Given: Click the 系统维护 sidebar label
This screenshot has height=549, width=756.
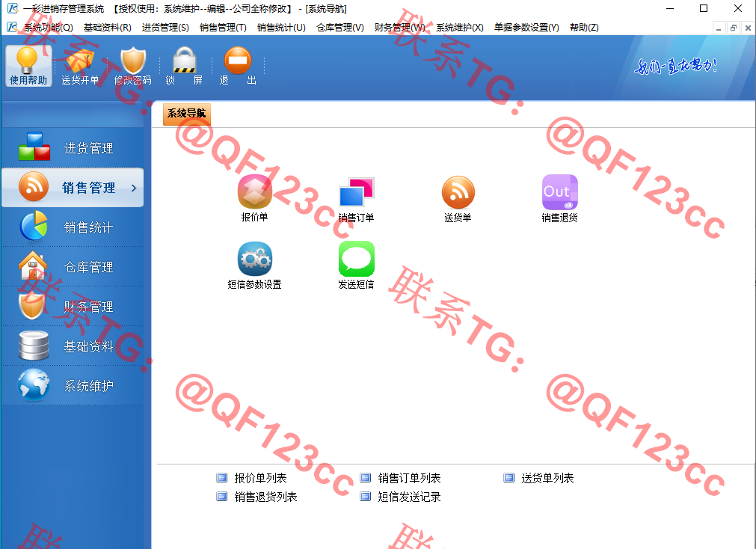Looking at the screenshot, I should click(x=89, y=386).
